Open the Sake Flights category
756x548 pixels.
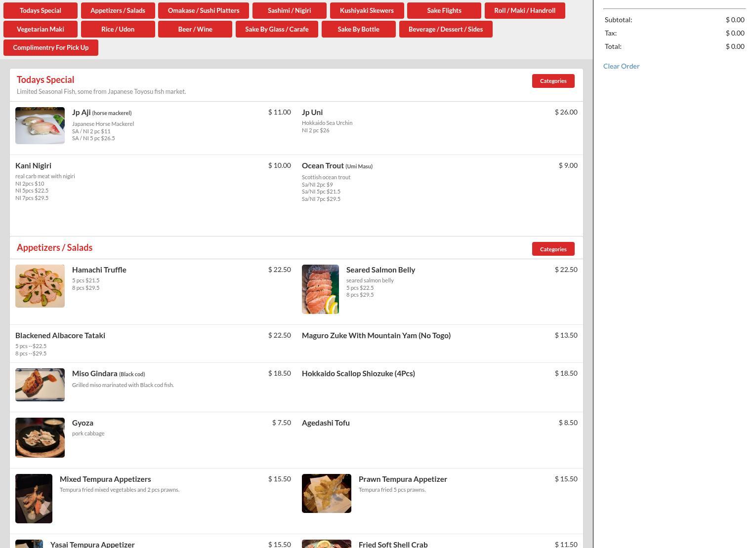pyautogui.click(x=444, y=10)
